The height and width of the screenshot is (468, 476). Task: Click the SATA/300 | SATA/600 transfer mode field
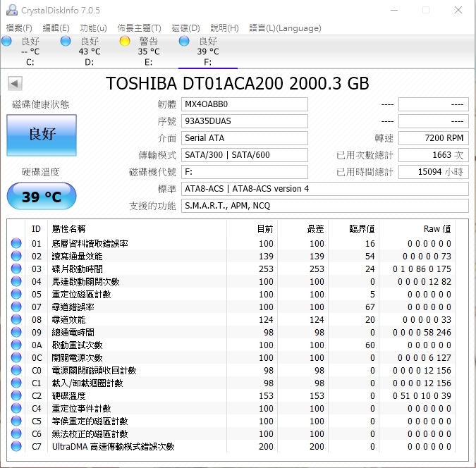coord(245,155)
